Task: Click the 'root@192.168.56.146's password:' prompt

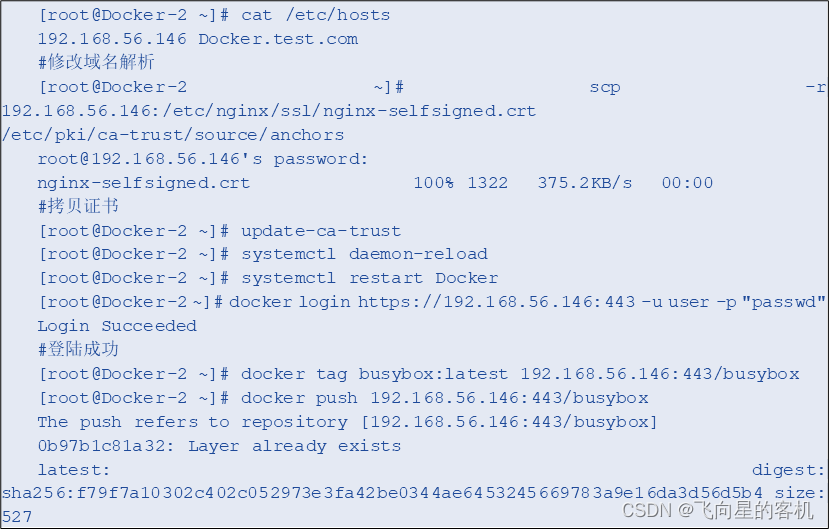Action: pyautogui.click(x=202, y=159)
